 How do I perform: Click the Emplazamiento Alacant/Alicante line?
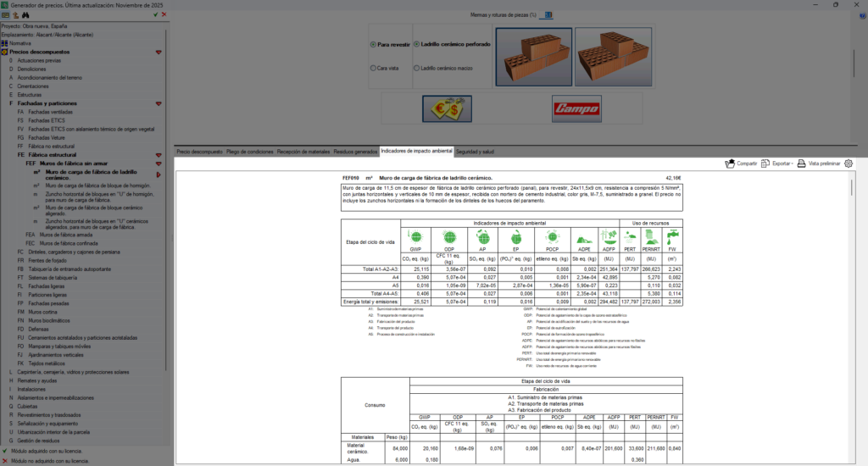tap(47, 34)
